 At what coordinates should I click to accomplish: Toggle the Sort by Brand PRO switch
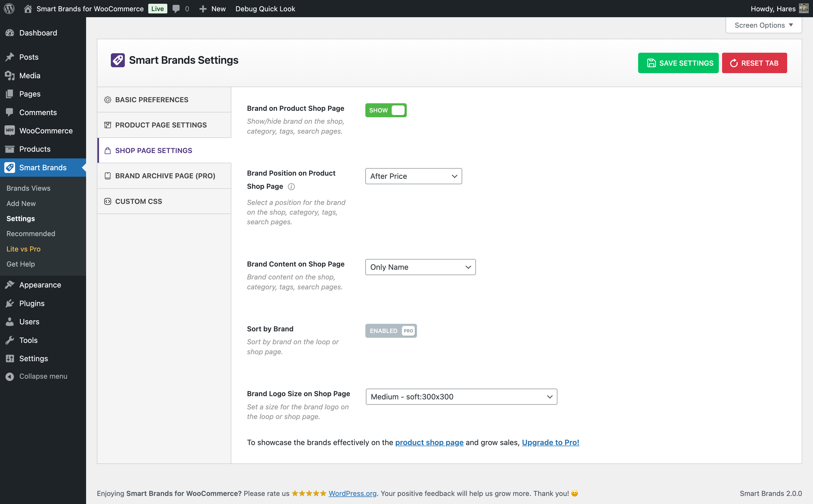pyautogui.click(x=391, y=331)
